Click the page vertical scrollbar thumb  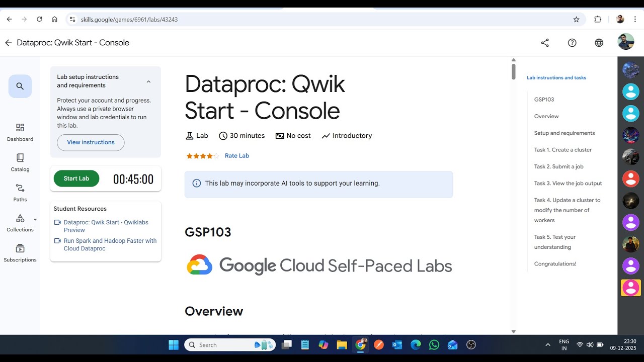(x=513, y=71)
